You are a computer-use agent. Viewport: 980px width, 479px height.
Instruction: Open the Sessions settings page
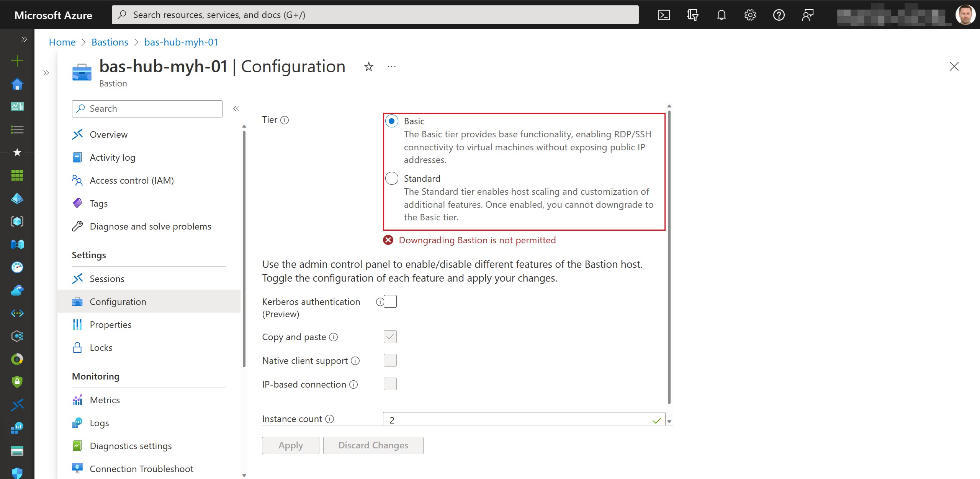coord(107,279)
